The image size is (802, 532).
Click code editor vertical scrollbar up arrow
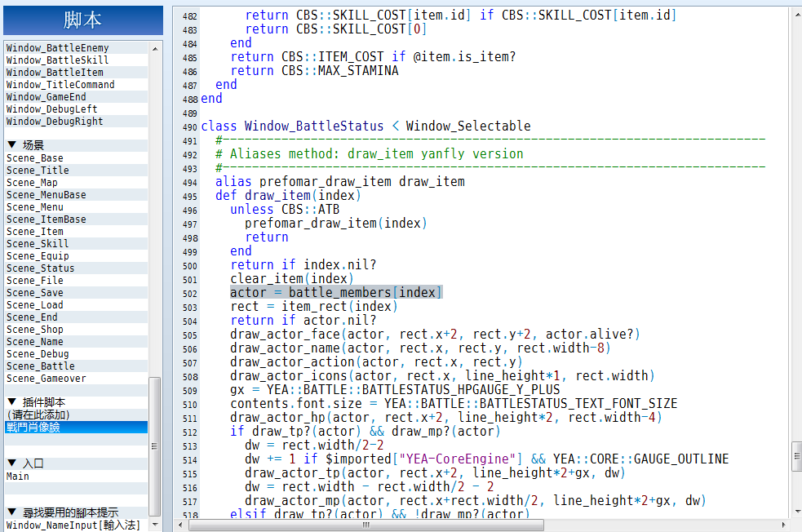(797, 15)
